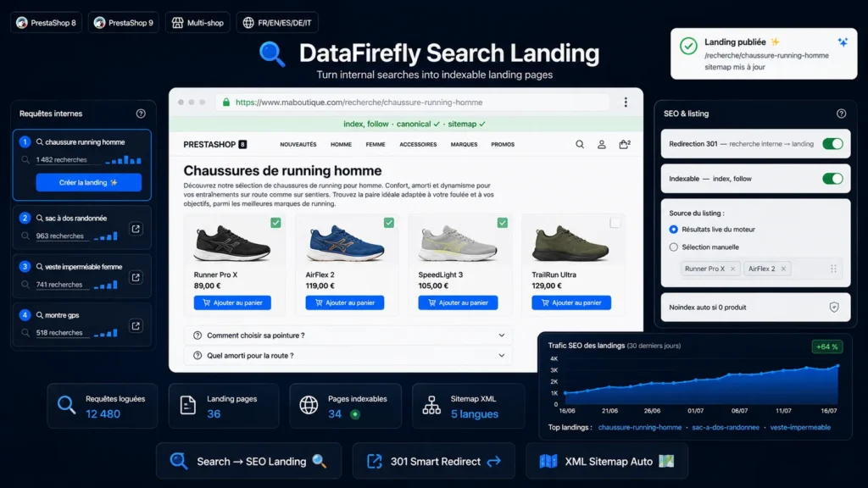Click search icon beside chaussure running homme
868x488 pixels.
tap(39, 142)
